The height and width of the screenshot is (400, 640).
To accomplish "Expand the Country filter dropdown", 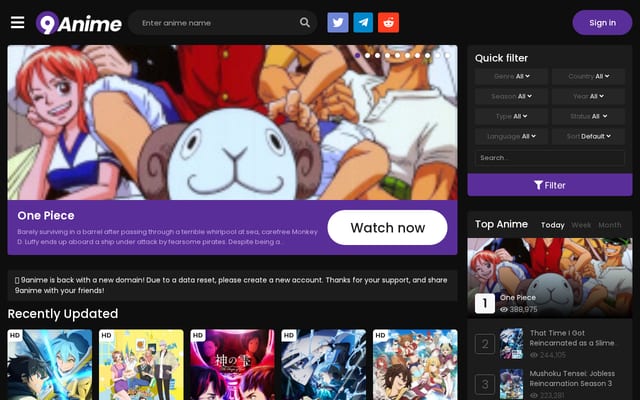I will 588,76.
